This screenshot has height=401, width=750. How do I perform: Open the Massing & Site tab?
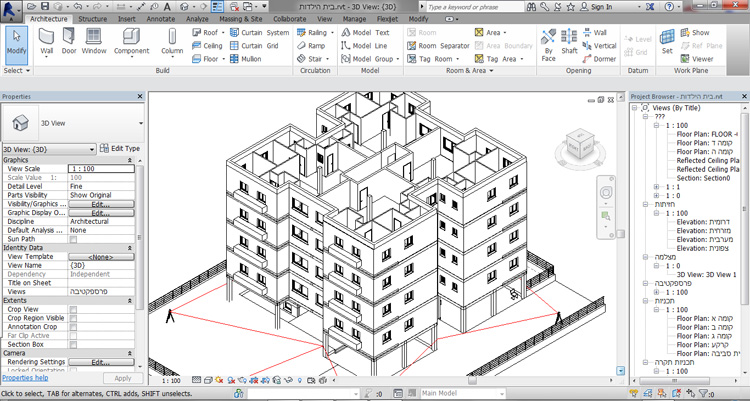[x=241, y=19]
